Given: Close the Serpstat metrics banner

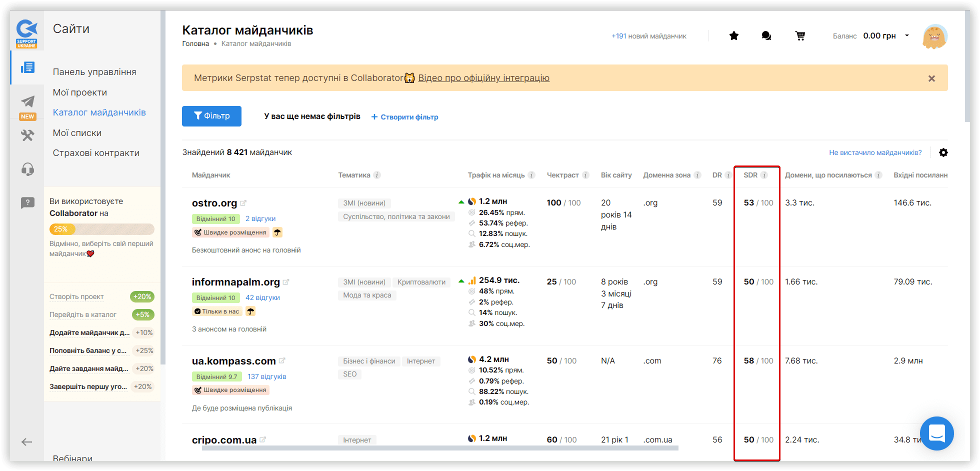Looking at the screenshot, I should click(931, 78).
